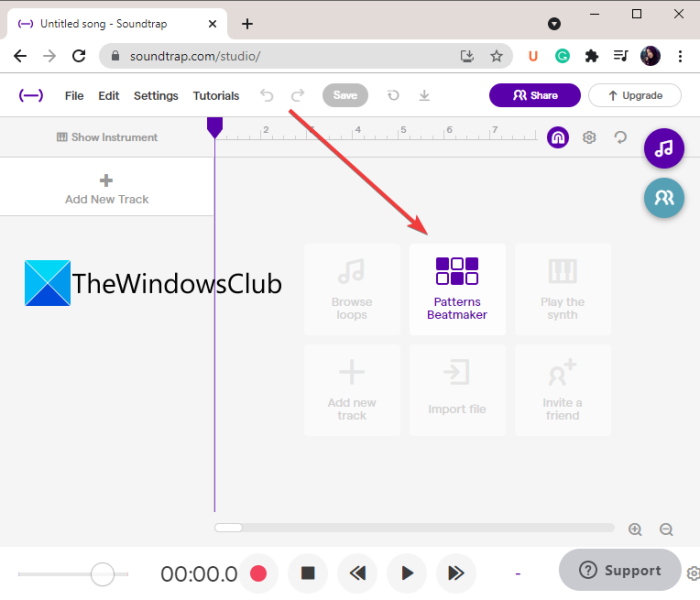Choose the Browse loops tile
The width and height of the screenshot is (700, 600).
pyautogui.click(x=352, y=289)
